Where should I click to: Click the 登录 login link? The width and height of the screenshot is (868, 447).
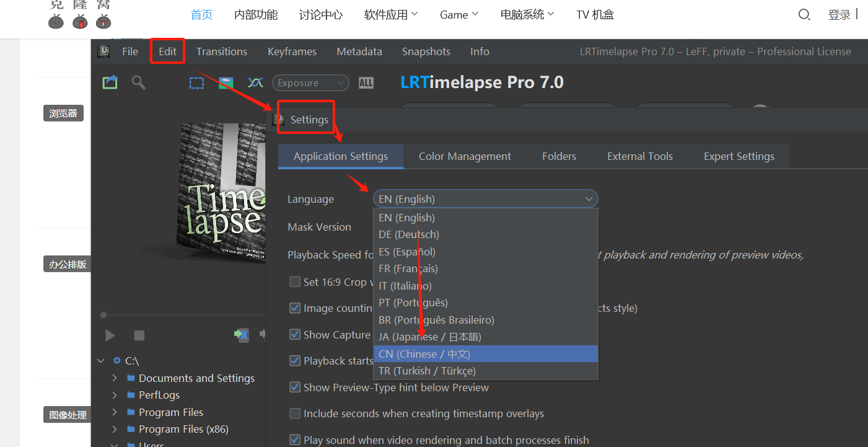[x=840, y=15]
